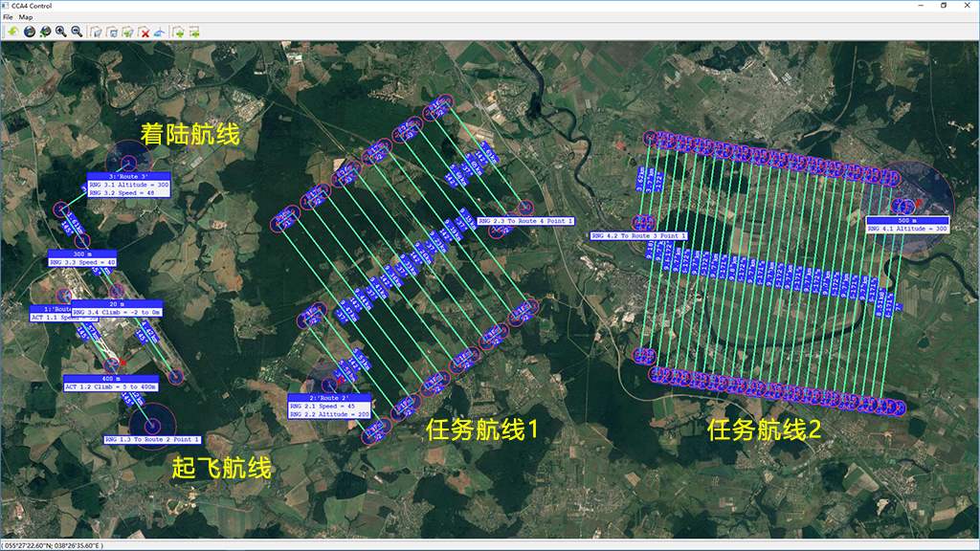Click the zoom out magnifier
This screenshot has height=551, width=980.
click(x=77, y=32)
